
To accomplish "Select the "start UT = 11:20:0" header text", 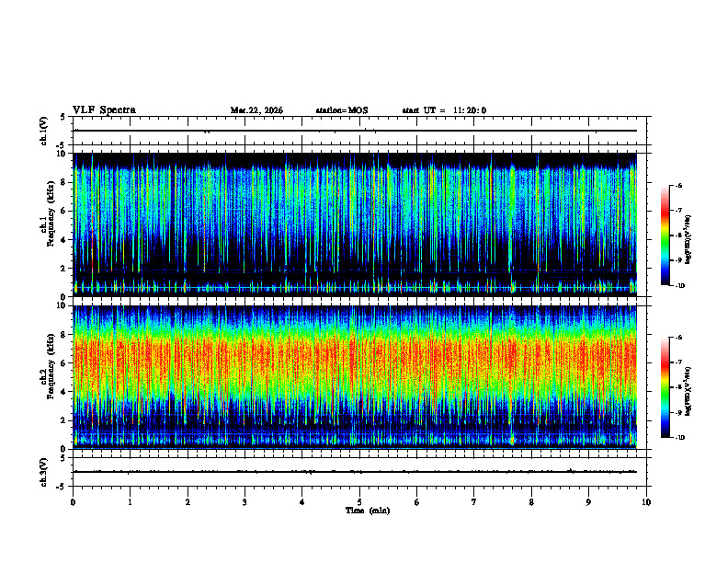I will click(444, 110).
